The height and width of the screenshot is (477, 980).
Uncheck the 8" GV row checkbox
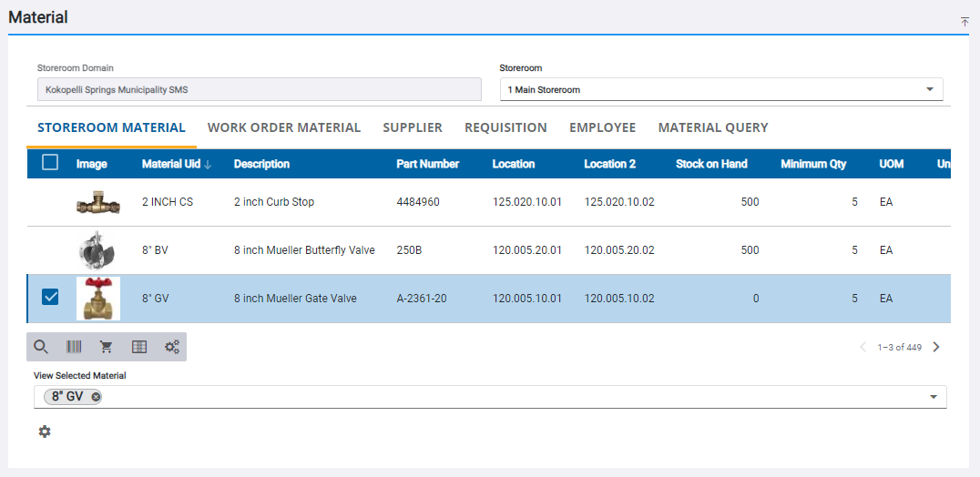pos(50,297)
